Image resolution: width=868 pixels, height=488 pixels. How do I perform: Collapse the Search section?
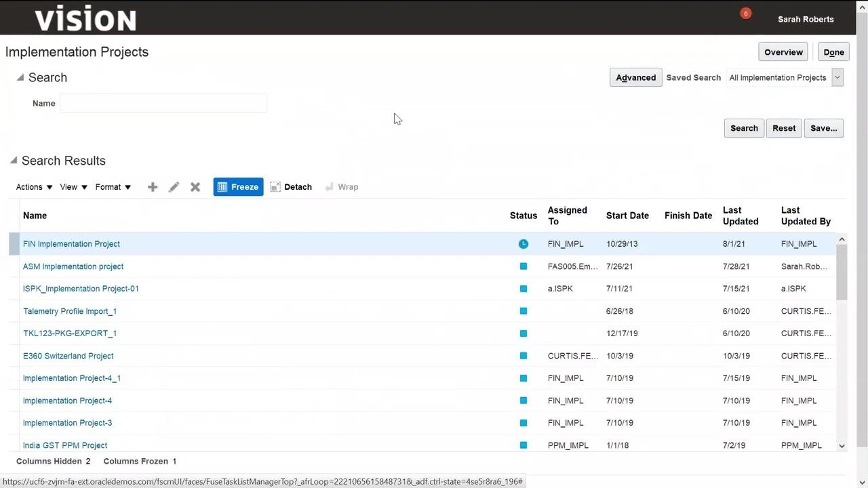pyautogui.click(x=20, y=77)
